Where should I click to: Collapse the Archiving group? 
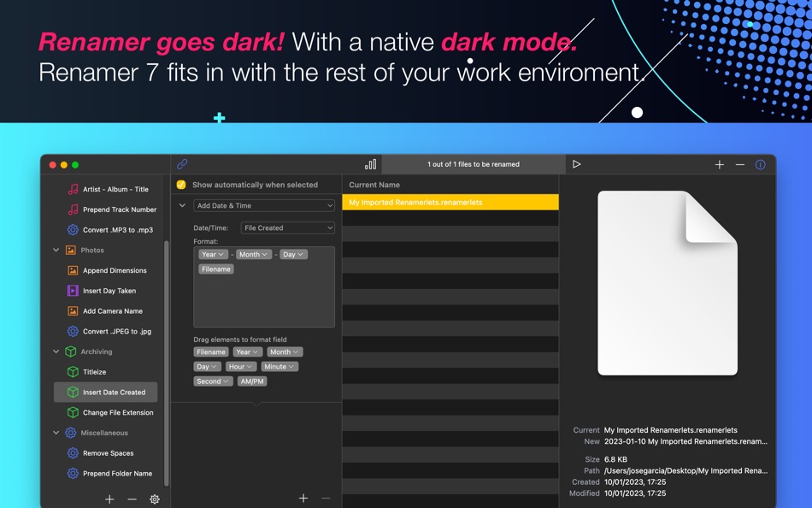(x=56, y=351)
